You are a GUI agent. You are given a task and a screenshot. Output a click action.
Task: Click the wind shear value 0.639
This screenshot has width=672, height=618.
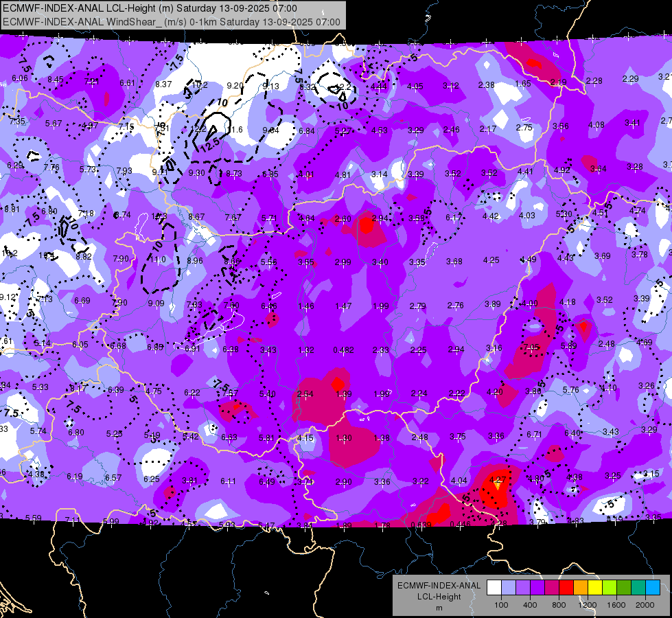coord(421,525)
